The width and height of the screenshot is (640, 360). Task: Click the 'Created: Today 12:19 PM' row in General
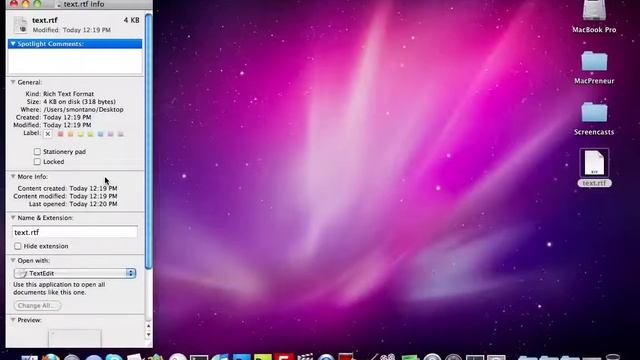pos(53,117)
